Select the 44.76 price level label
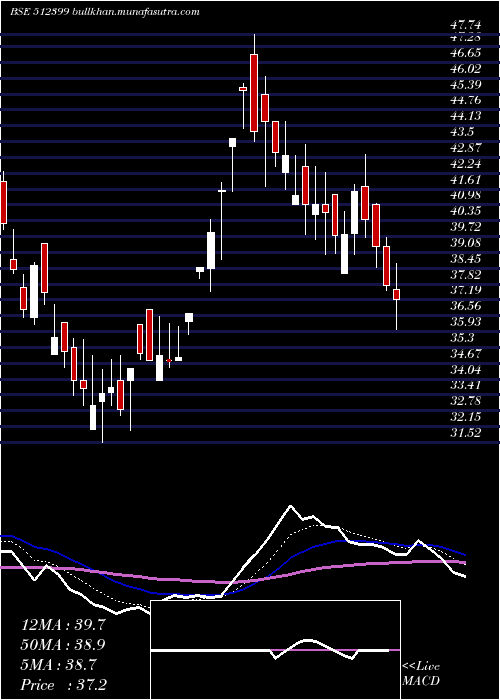This screenshot has width=500, height=700. [465, 100]
